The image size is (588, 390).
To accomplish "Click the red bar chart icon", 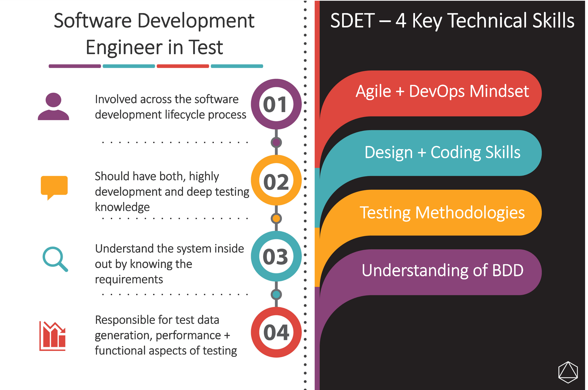I will 53,336.
